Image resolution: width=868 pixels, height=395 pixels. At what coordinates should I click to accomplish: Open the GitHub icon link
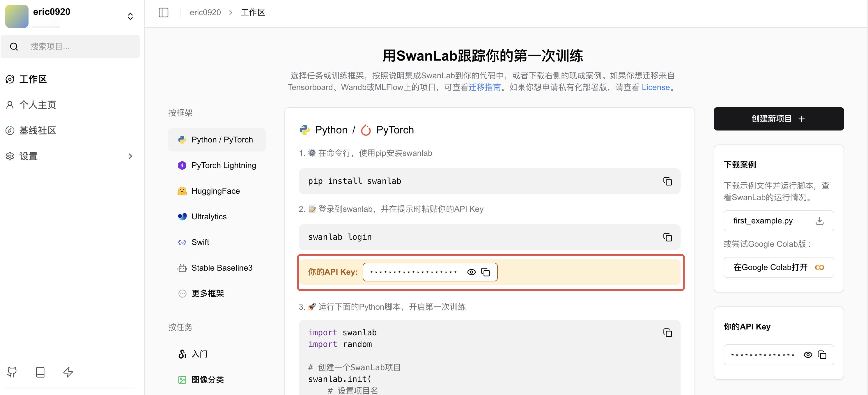coord(12,372)
